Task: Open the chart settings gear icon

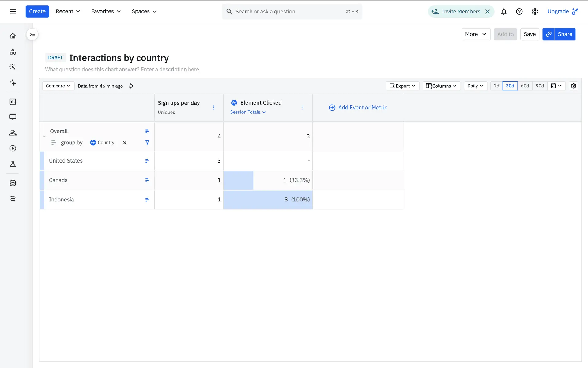Action: tap(574, 86)
